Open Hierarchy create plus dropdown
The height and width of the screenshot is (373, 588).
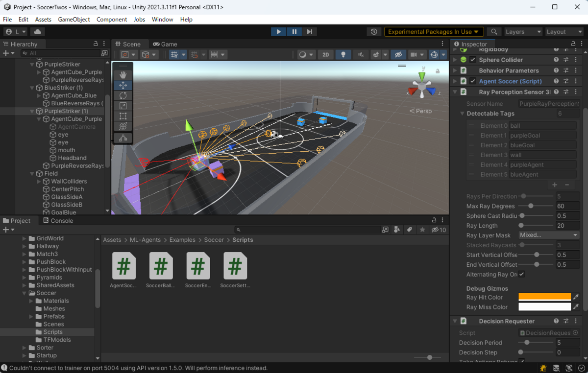(9, 53)
